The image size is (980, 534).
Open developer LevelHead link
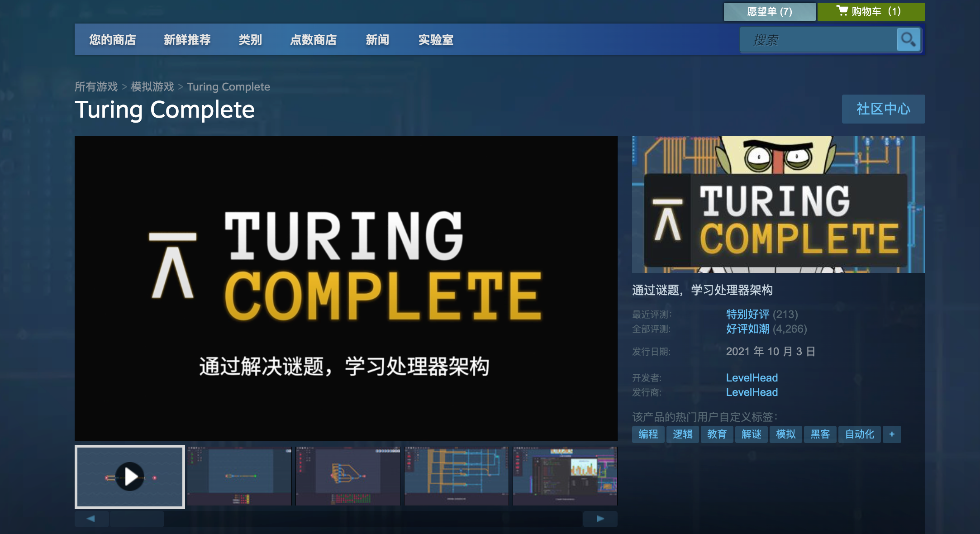(x=752, y=377)
